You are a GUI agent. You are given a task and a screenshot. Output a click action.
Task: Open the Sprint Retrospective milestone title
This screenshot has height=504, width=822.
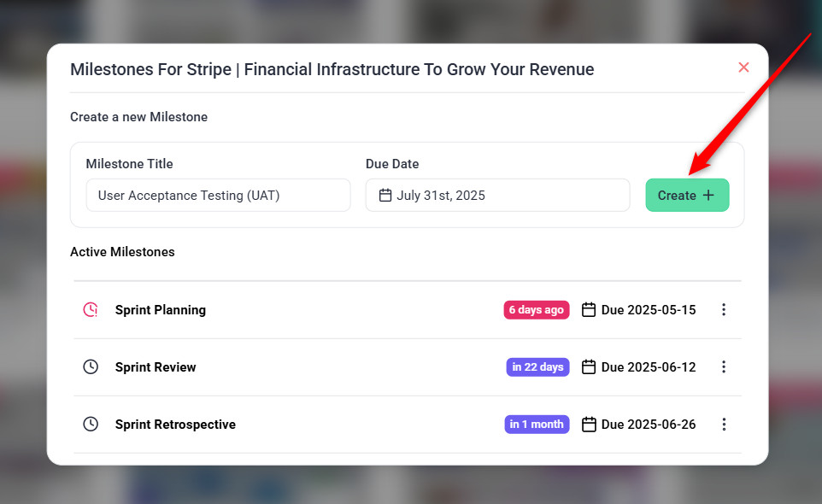[x=175, y=425]
